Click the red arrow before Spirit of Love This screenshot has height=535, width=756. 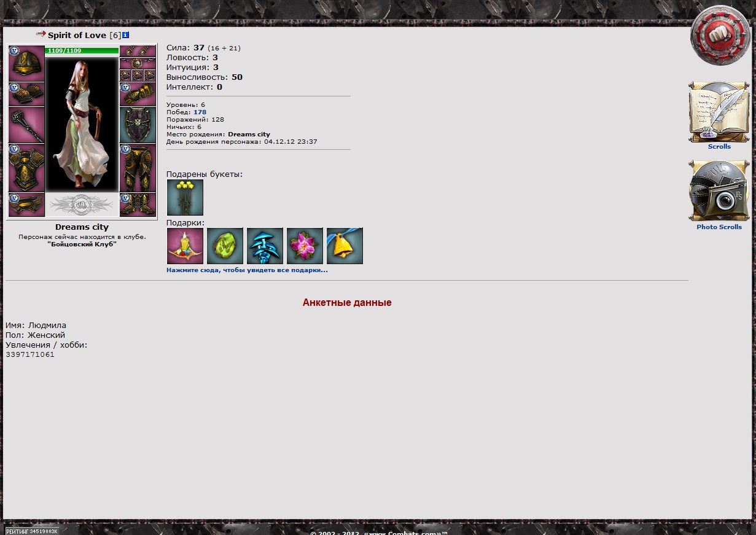pos(41,34)
